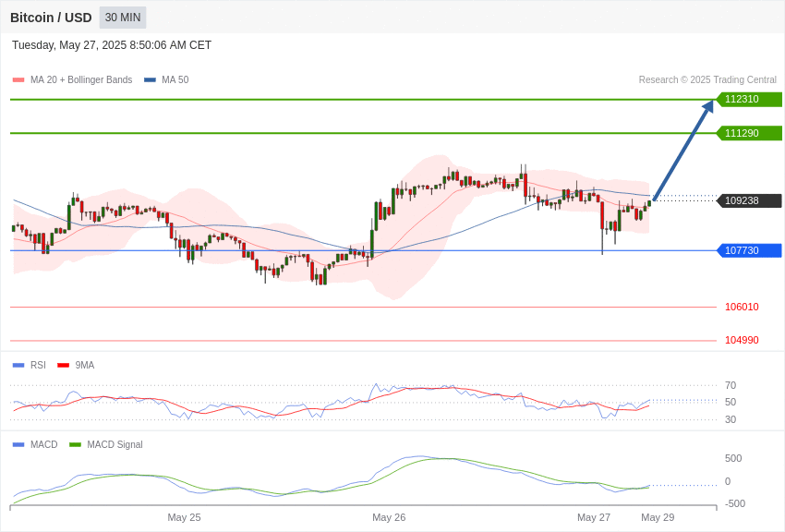Click the black 109238 current price tag

(x=748, y=200)
